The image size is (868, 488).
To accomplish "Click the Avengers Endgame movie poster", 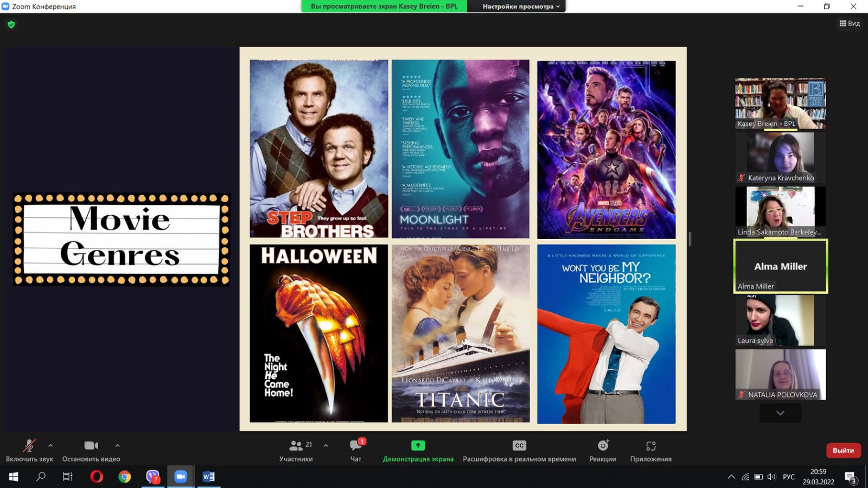I will 607,149.
